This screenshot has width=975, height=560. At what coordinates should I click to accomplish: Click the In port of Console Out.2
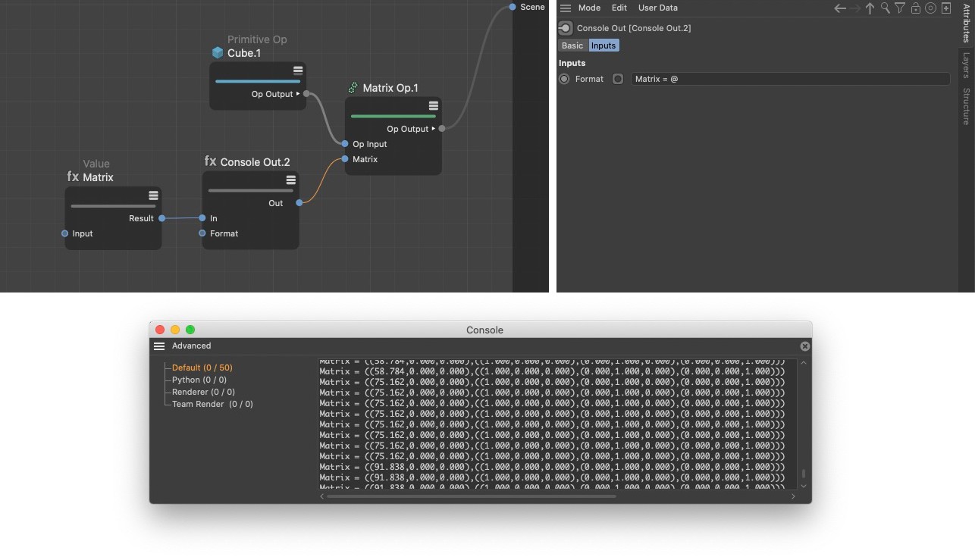tap(202, 218)
